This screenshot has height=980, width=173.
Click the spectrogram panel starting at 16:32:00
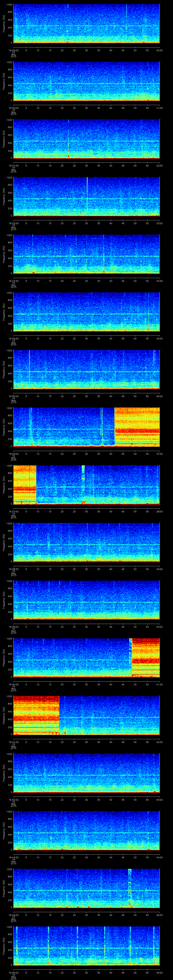coord(86,196)
